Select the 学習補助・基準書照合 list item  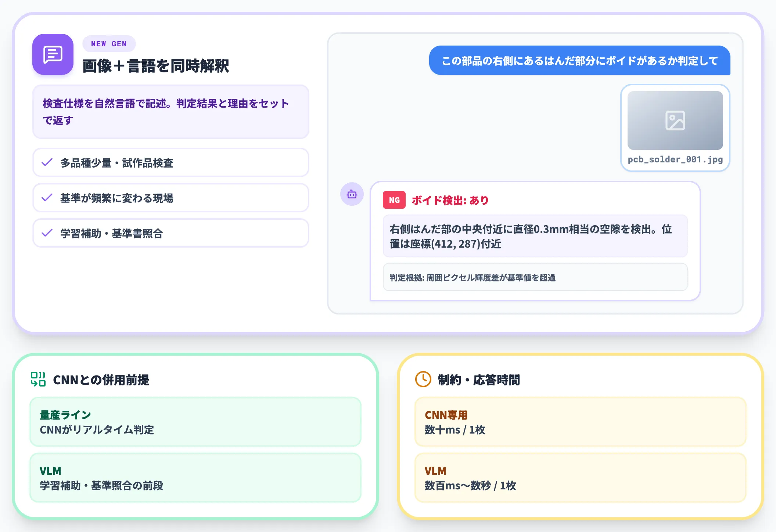[x=171, y=233]
